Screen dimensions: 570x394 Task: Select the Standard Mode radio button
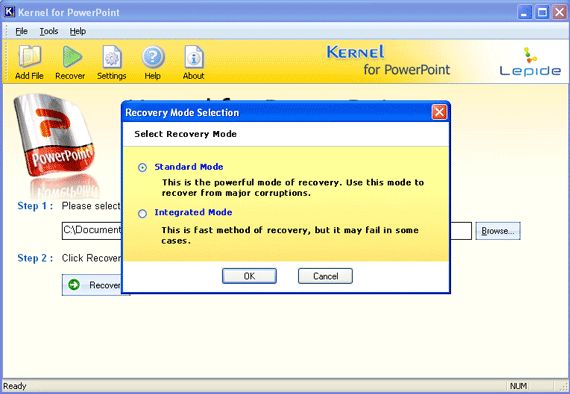click(x=142, y=168)
